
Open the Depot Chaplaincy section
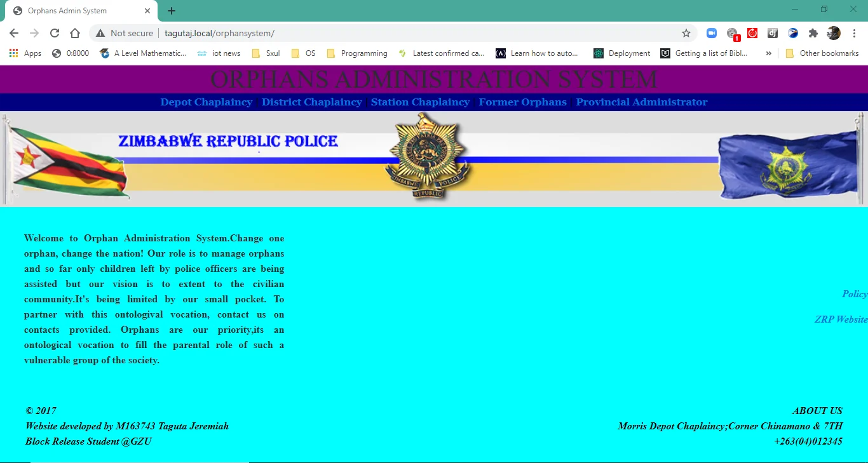tap(206, 102)
